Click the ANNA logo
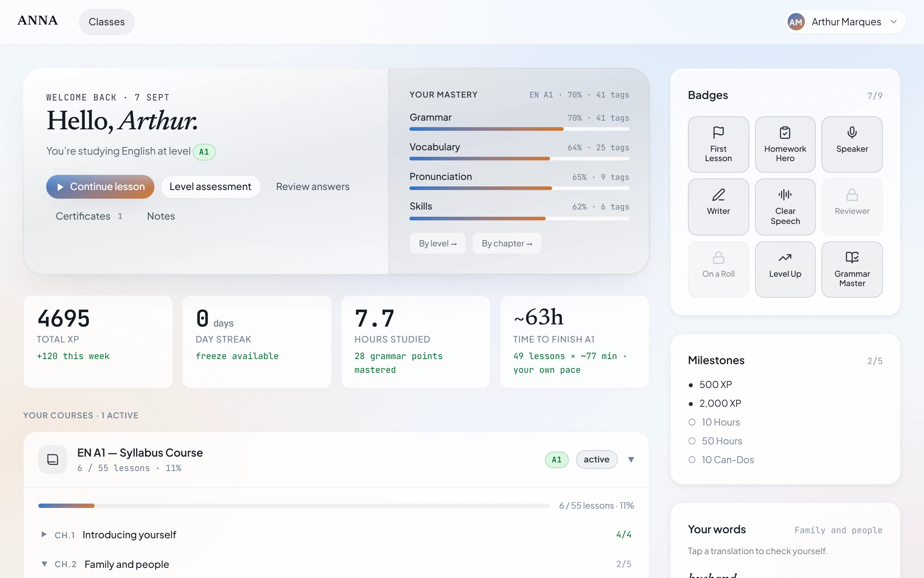The width and height of the screenshot is (924, 578). point(38,21)
